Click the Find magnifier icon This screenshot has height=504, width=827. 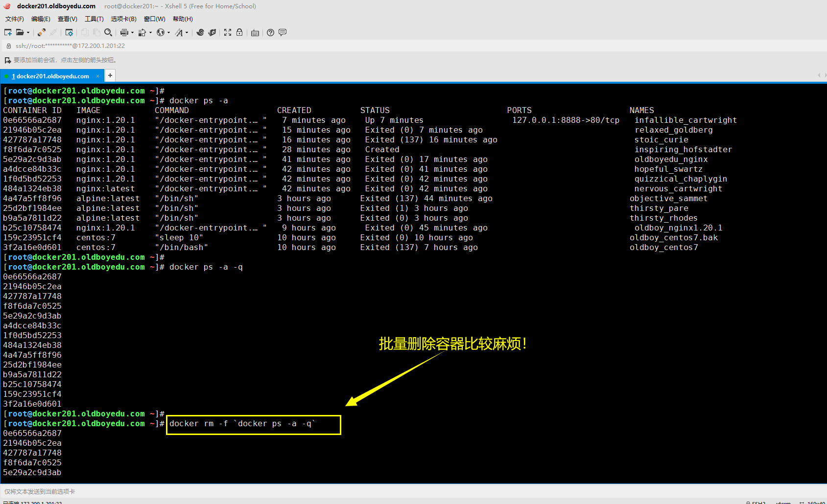108,32
